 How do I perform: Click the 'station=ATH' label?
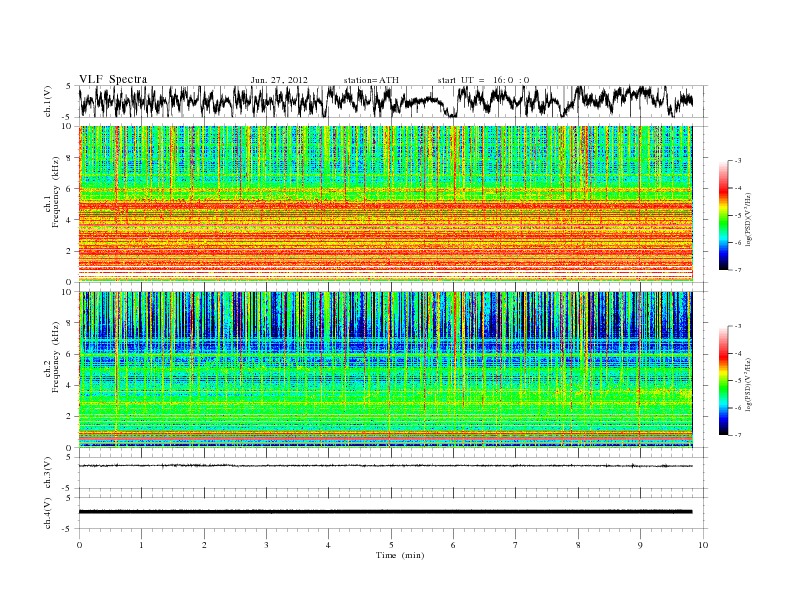coord(371,80)
